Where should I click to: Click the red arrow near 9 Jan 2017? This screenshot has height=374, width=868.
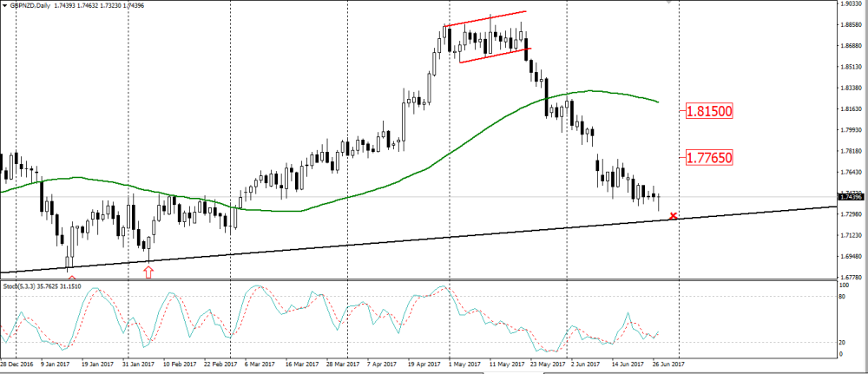click(x=71, y=277)
